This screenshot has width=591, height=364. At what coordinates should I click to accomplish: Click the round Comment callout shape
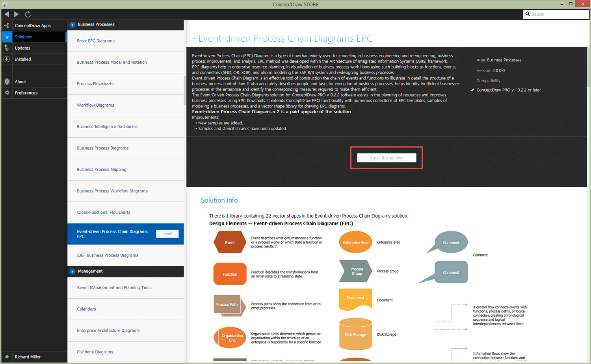[x=448, y=242]
